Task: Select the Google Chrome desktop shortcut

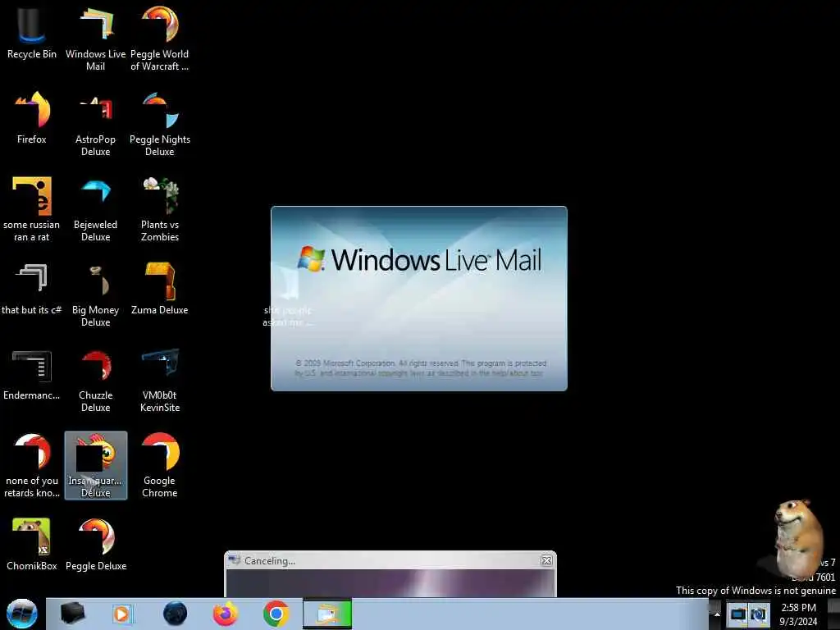Action: (x=160, y=465)
